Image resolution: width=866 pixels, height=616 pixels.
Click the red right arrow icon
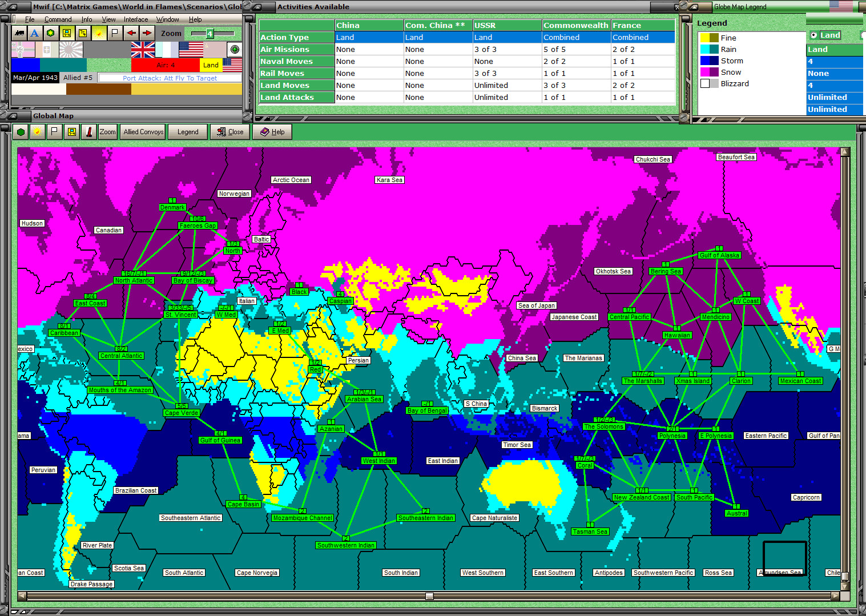[x=147, y=33]
